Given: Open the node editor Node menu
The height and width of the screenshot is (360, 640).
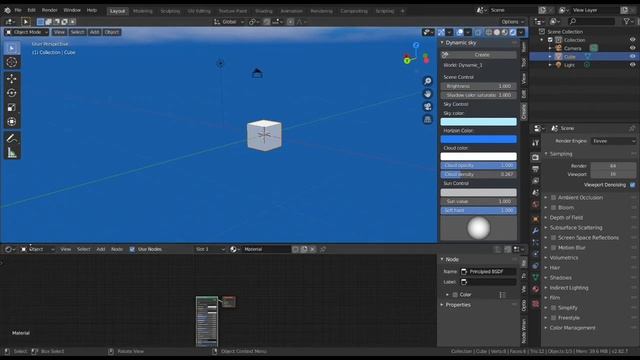Looking at the screenshot, I should (x=117, y=249).
